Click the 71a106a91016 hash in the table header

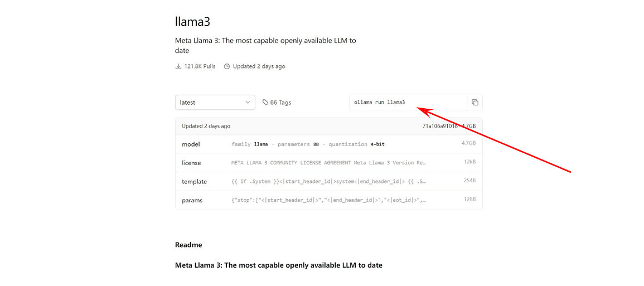(x=440, y=126)
